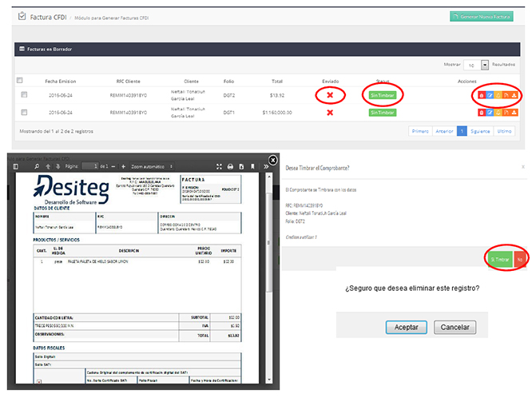Image resolution: width=532 pixels, height=398 pixels.
Task: Open the PDF document icon for folio DGT1
Action: 506,113
